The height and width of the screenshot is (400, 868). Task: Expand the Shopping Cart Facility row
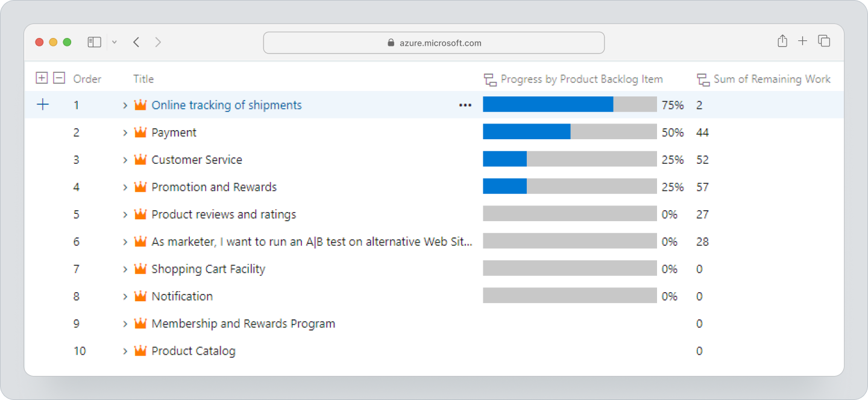[x=125, y=269]
